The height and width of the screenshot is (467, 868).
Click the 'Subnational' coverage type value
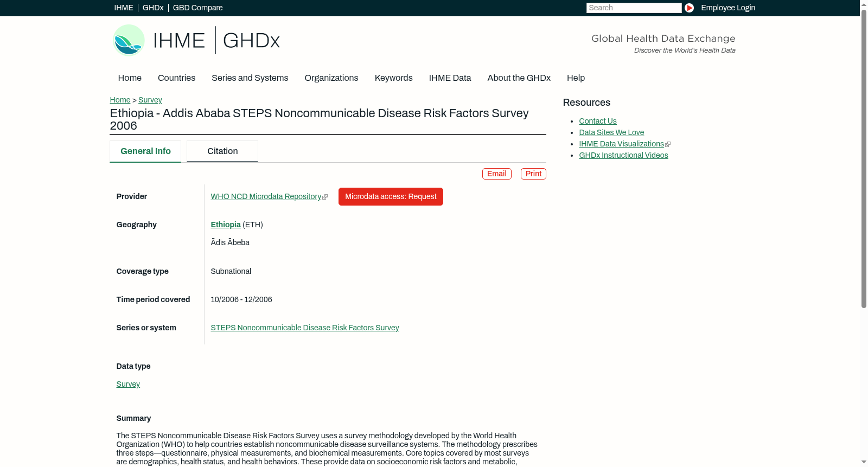(x=231, y=271)
